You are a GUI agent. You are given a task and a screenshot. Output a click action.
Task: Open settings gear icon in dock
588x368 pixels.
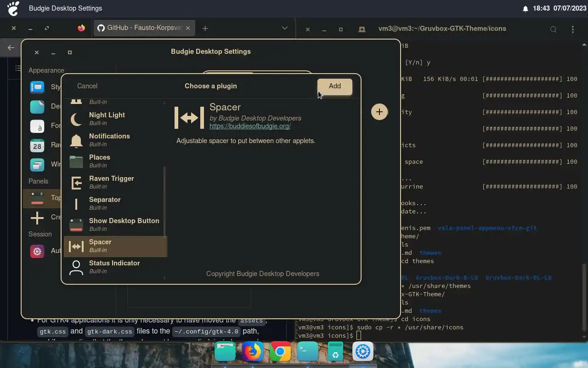coord(363,352)
